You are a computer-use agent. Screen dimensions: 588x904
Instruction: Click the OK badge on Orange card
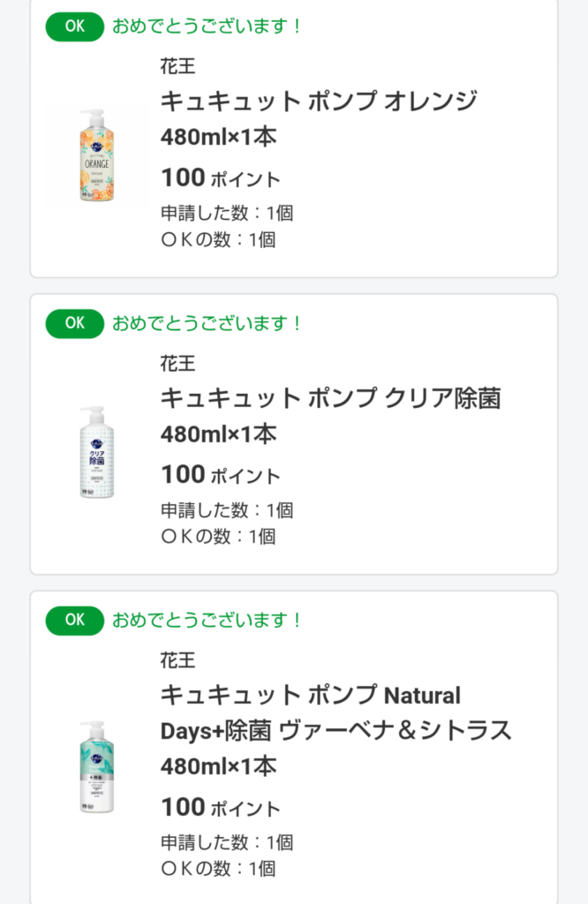75,26
